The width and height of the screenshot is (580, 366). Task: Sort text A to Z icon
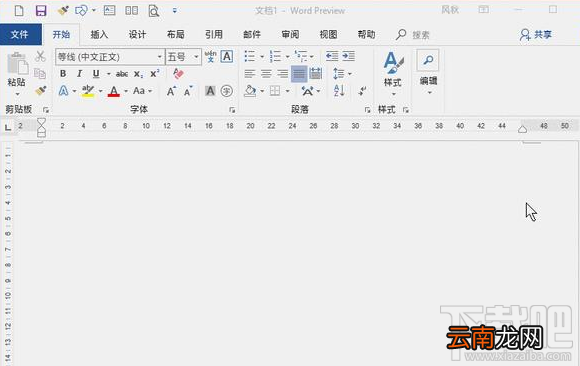[339, 91]
